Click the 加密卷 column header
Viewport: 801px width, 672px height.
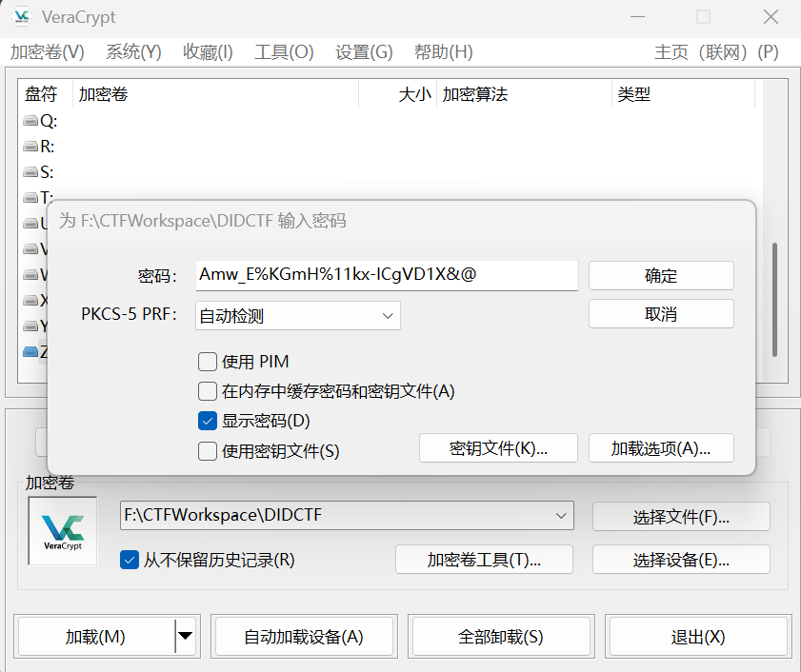pos(215,94)
